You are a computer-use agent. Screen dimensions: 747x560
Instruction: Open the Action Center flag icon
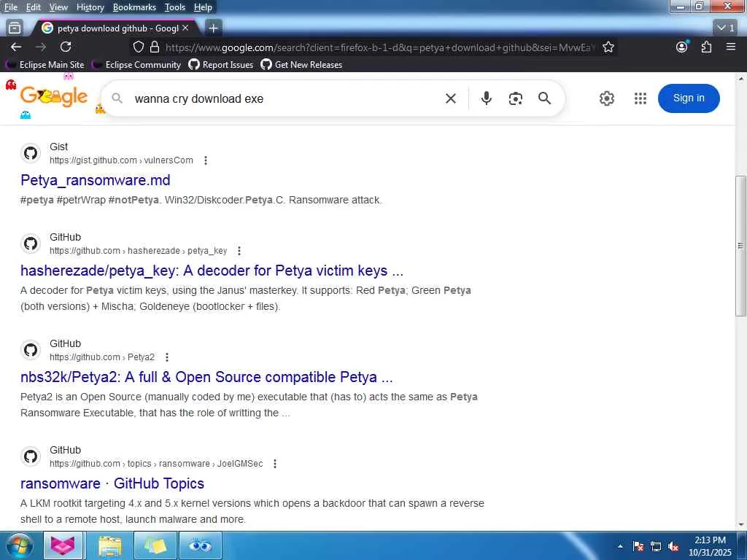point(638,546)
